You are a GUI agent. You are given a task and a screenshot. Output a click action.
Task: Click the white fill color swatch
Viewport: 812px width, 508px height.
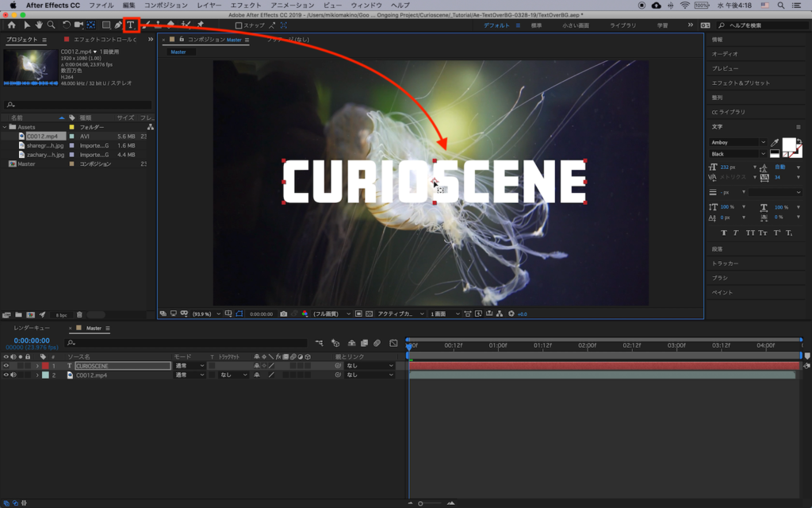[790, 145]
